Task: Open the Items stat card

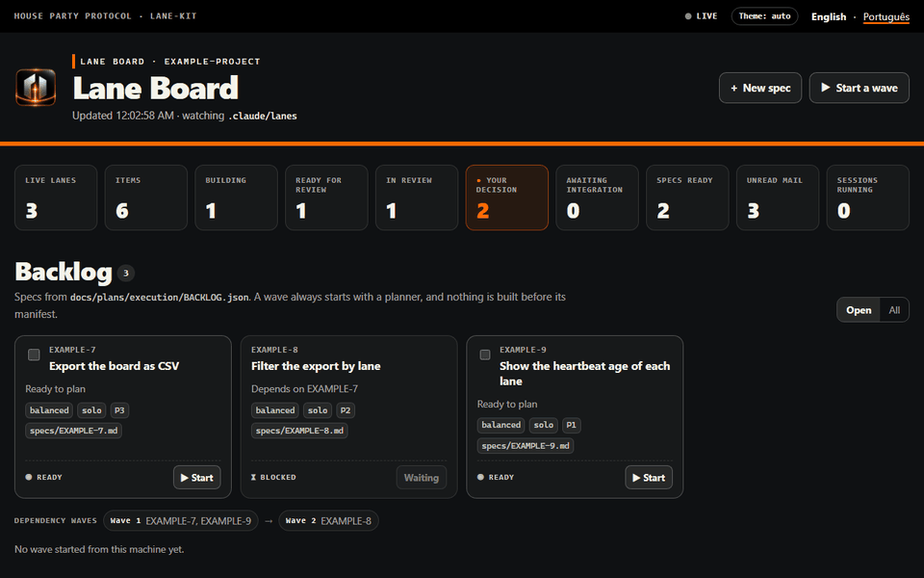Action: pyautogui.click(x=146, y=197)
